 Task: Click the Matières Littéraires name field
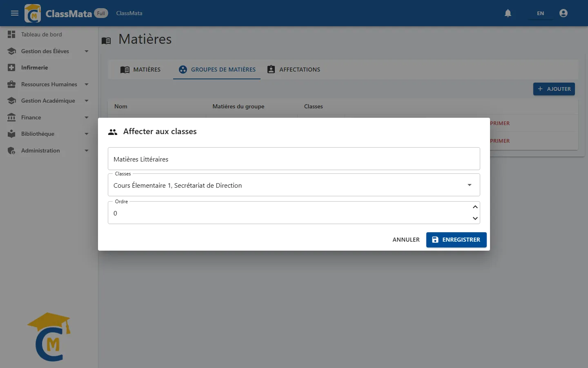[294, 159]
